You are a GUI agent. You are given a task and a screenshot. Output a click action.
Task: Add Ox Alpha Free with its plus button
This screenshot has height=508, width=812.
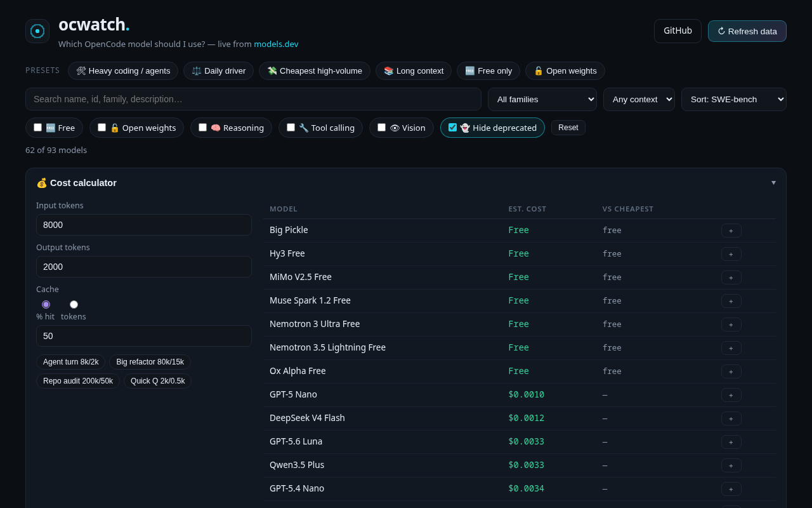click(x=731, y=371)
